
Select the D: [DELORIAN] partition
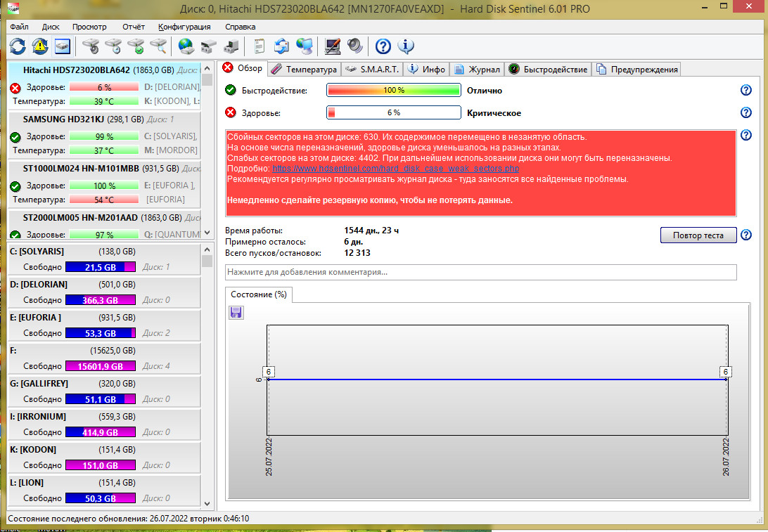tap(104, 292)
